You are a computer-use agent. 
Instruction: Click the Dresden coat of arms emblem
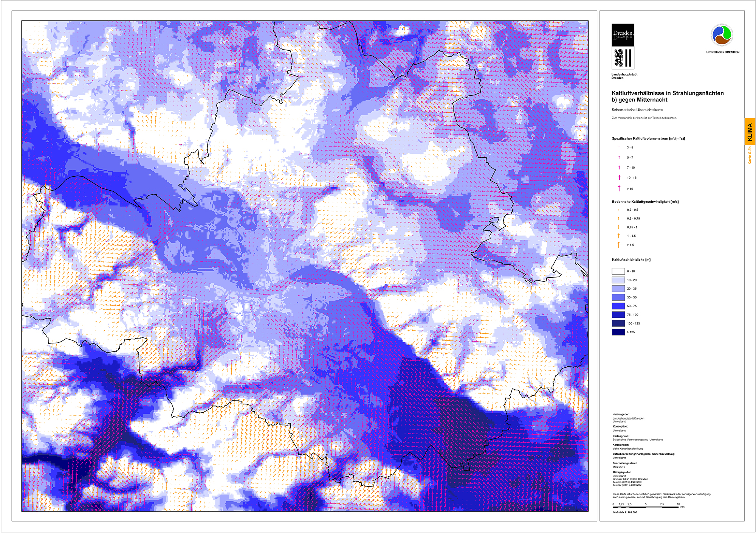tap(623, 58)
